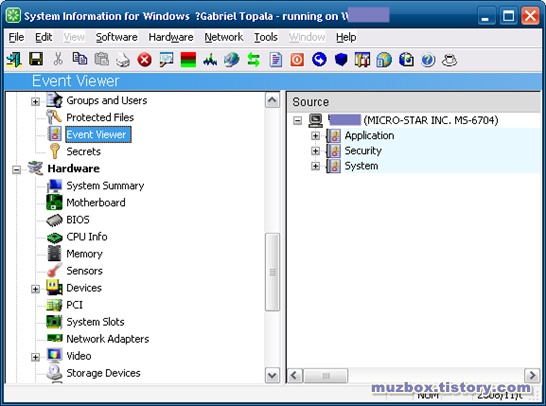The image size is (546, 406).
Task: Click the Paste clipboard icon
Action: (x=101, y=60)
